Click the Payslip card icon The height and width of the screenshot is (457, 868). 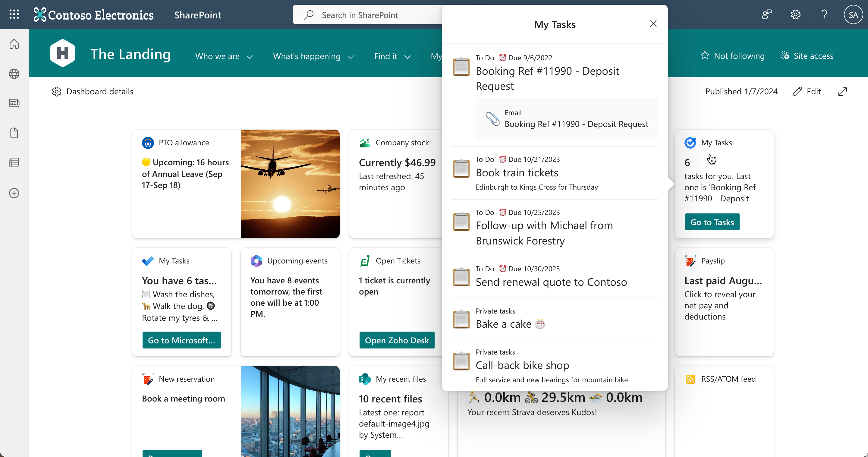690,261
